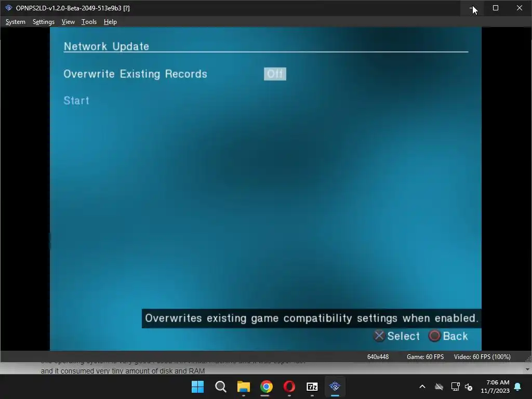Click the OneDrive cloud tray icon

pos(439,387)
